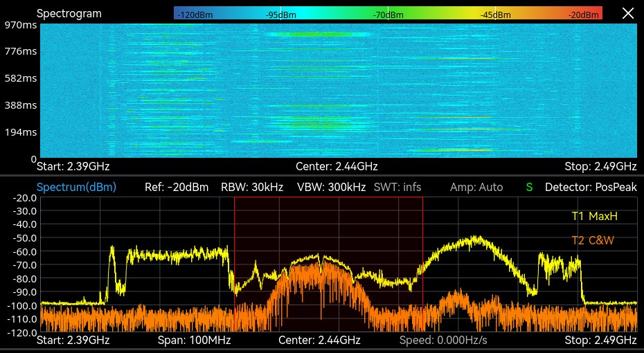Click the 970ms time axis label
644x353 pixels.
(x=21, y=25)
